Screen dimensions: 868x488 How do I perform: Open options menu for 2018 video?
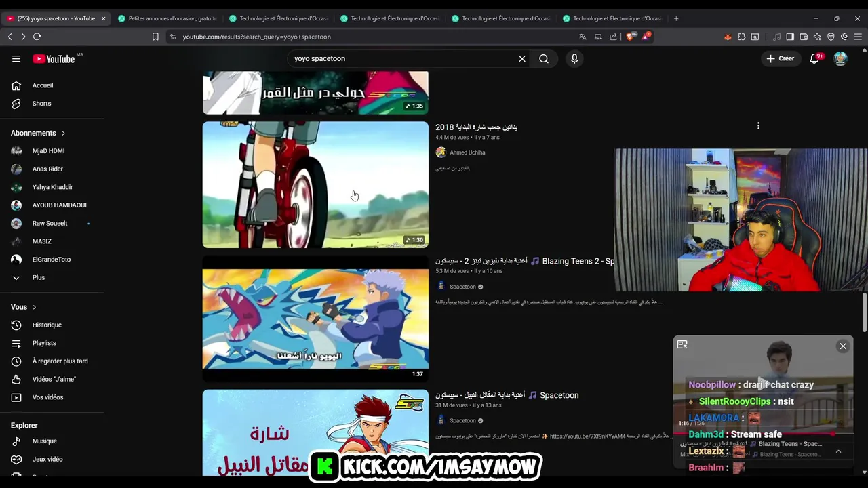(x=758, y=126)
